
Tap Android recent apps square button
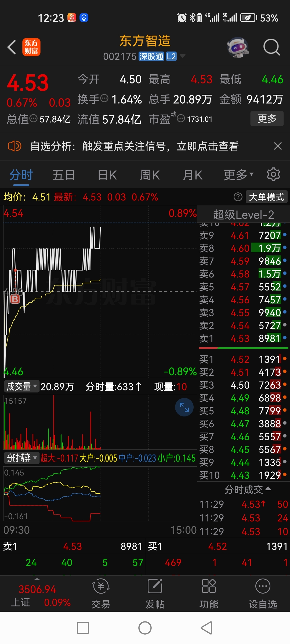83,628
